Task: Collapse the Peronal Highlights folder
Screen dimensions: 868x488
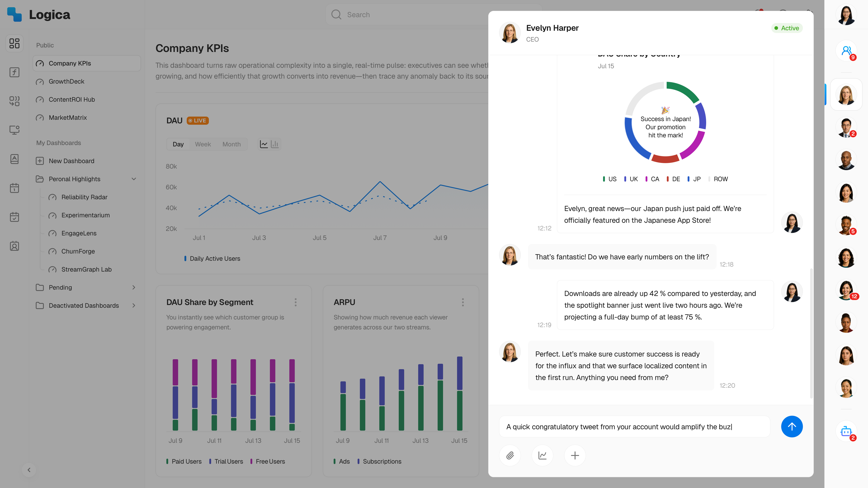Action: click(x=134, y=179)
